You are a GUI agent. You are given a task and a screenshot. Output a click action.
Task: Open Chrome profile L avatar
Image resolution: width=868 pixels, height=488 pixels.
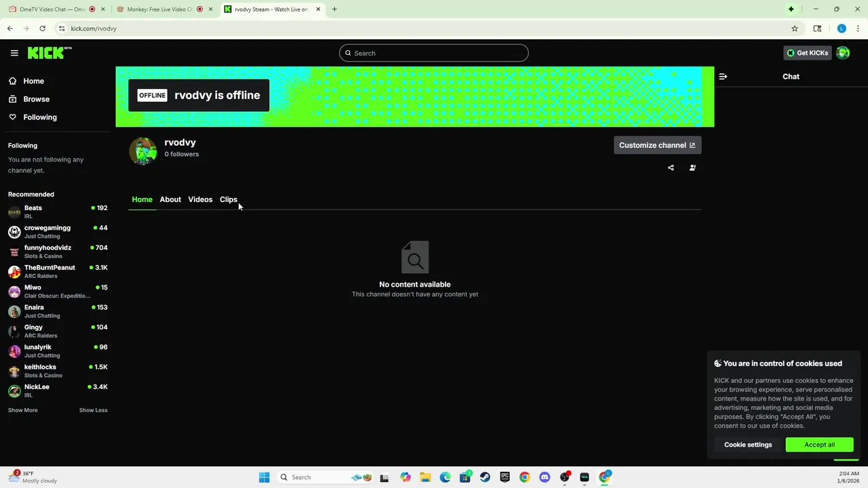tap(842, 28)
